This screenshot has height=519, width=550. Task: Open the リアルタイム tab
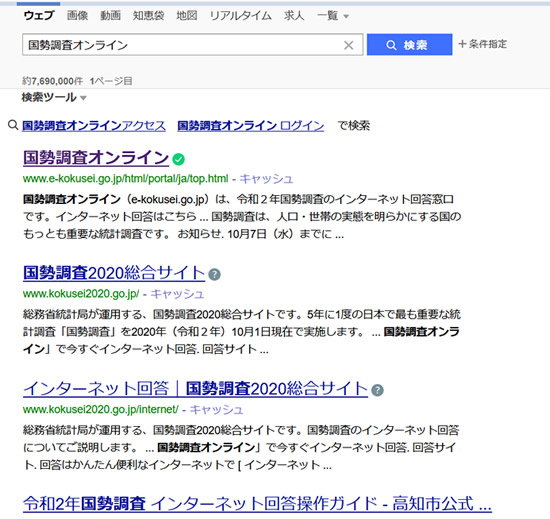tap(241, 15)
